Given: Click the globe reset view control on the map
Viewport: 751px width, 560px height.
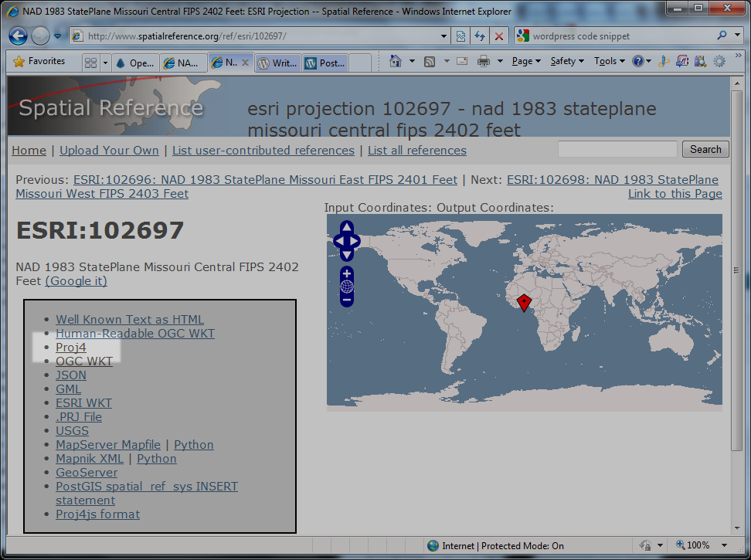Looking at the screenshot, I should pyautogui.click(x=347, y=287).
